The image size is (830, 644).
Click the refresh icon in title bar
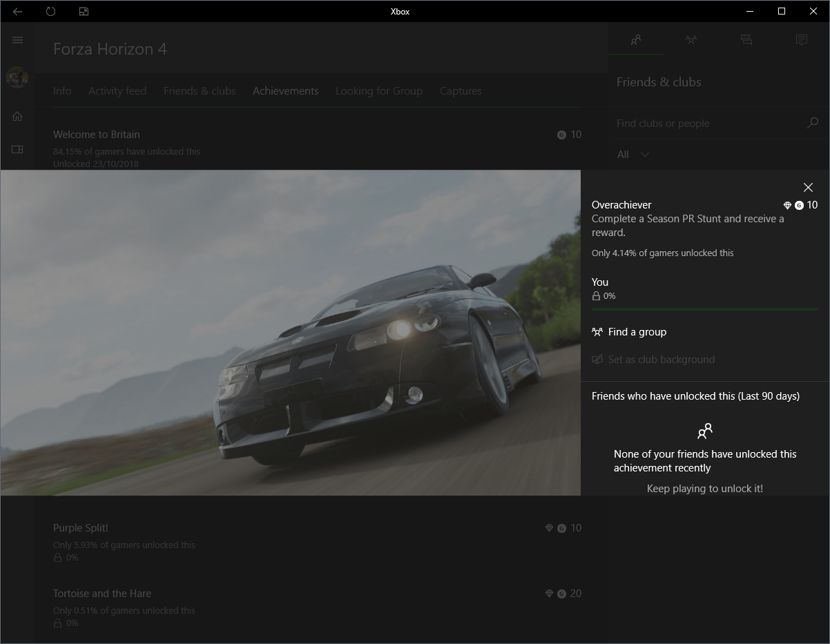coord(50,11)
